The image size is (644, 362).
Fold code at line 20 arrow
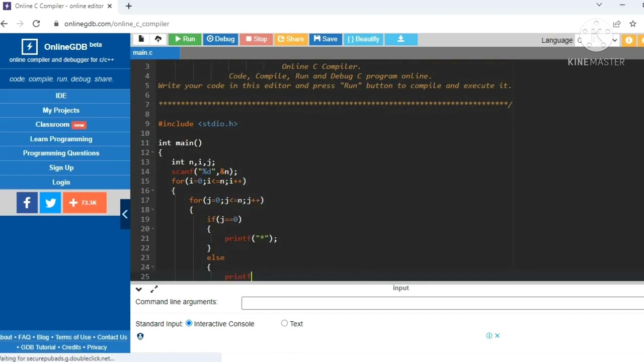tap(153, 229)
